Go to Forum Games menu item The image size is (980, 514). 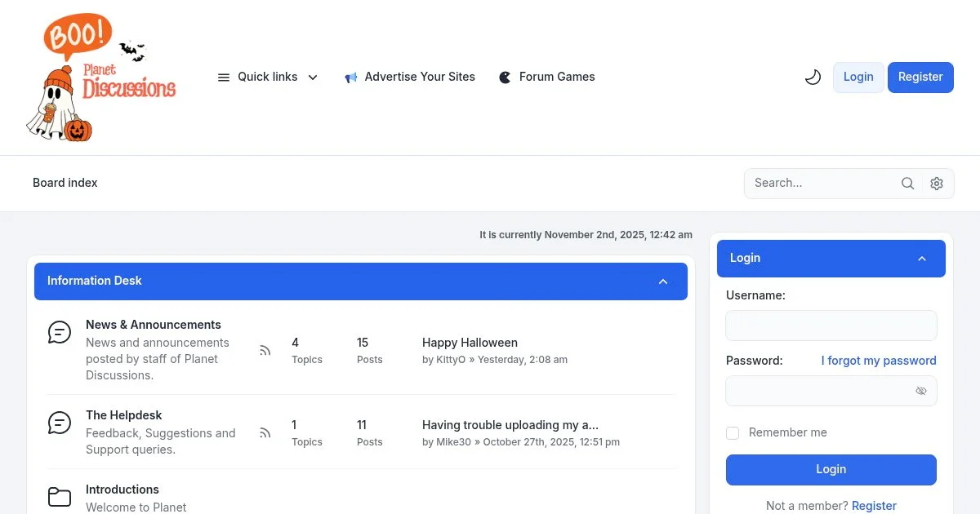(547, 78)
